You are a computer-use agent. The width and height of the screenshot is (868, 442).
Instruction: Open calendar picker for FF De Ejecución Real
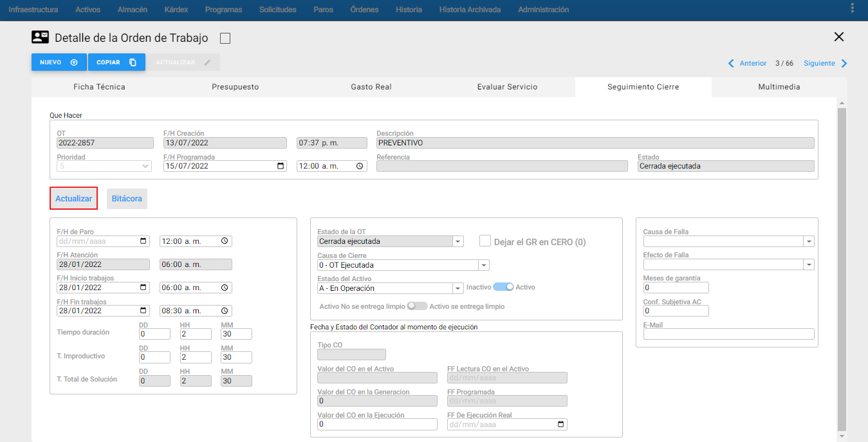pos(561,425)
